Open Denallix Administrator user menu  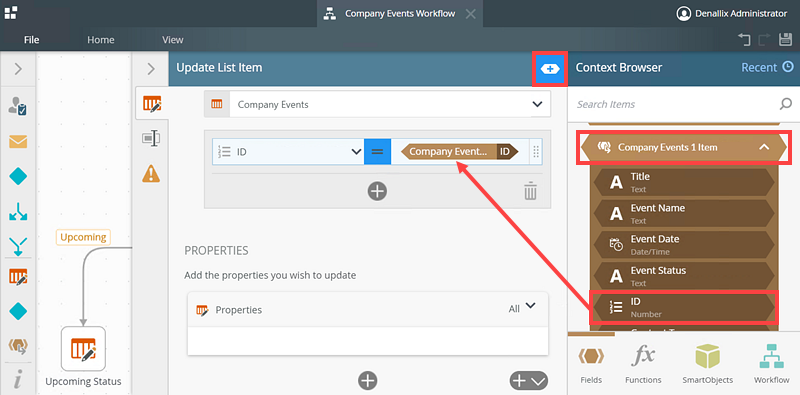(x=731, y=14)
